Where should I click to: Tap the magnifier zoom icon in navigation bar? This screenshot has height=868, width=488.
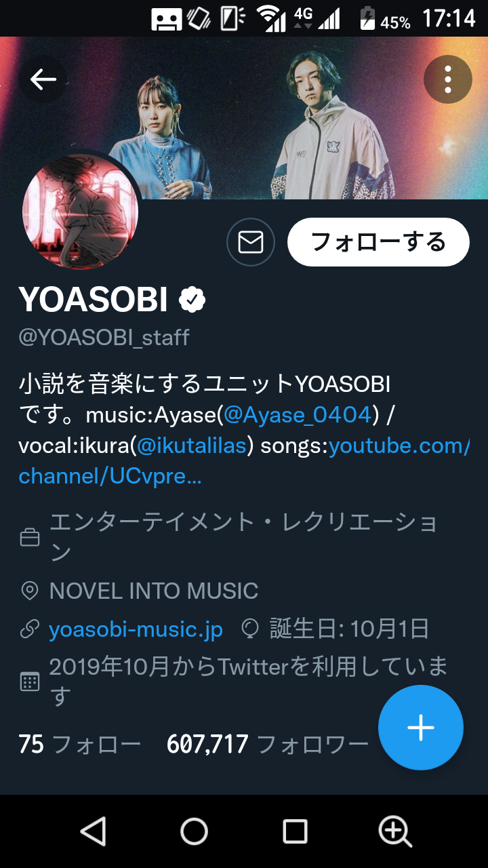click(x=395, y=831)
